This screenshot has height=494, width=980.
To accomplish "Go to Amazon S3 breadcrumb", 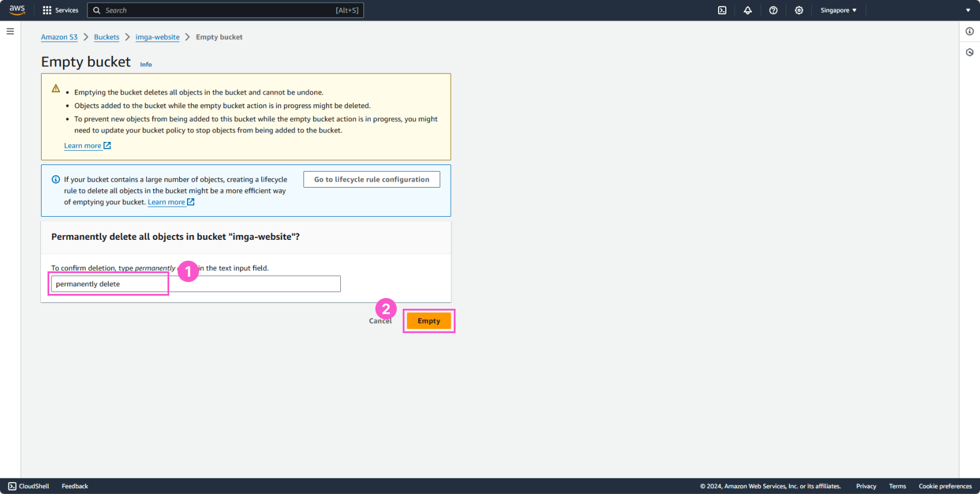I will (x=59, y=37).
